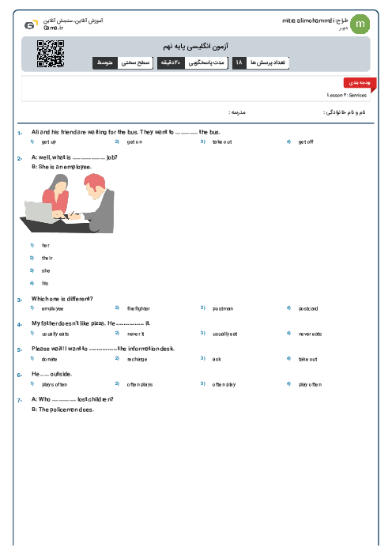Select 'never eats' in question 4
This screenshot has width=392, height=555.
pyautogui.click(x=311, y=334)
